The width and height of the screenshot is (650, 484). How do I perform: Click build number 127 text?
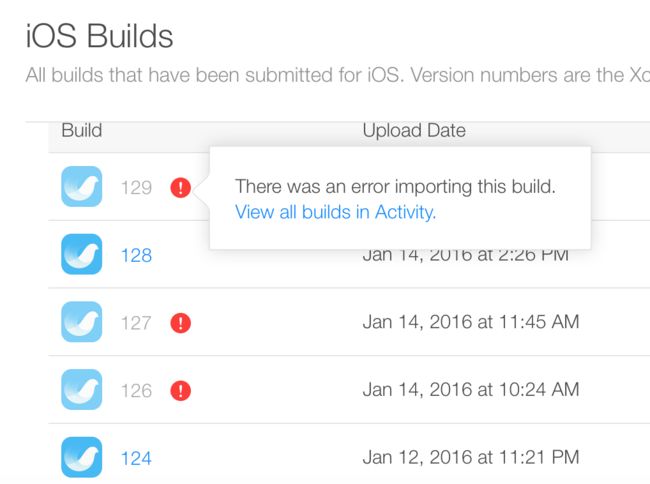pyautogui.click(x=136, y=323)
